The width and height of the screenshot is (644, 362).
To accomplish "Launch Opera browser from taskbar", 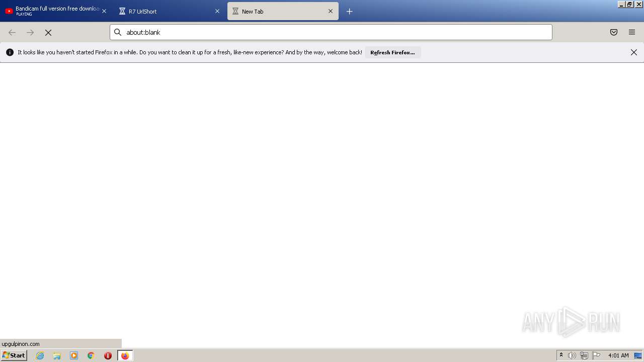I will coord(108,355).
